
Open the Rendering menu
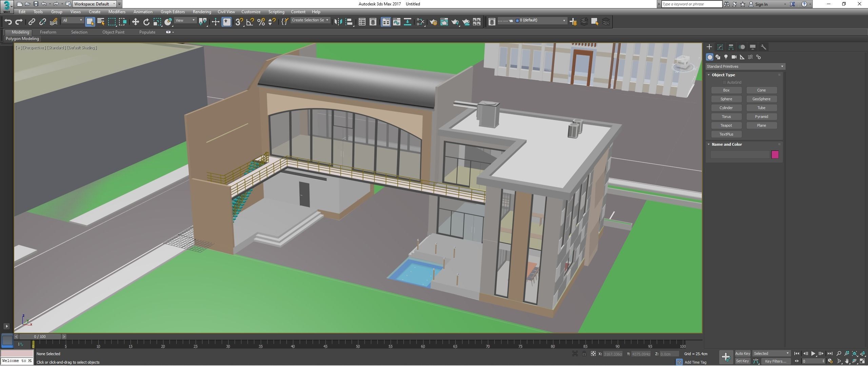[x=202, y=12]
